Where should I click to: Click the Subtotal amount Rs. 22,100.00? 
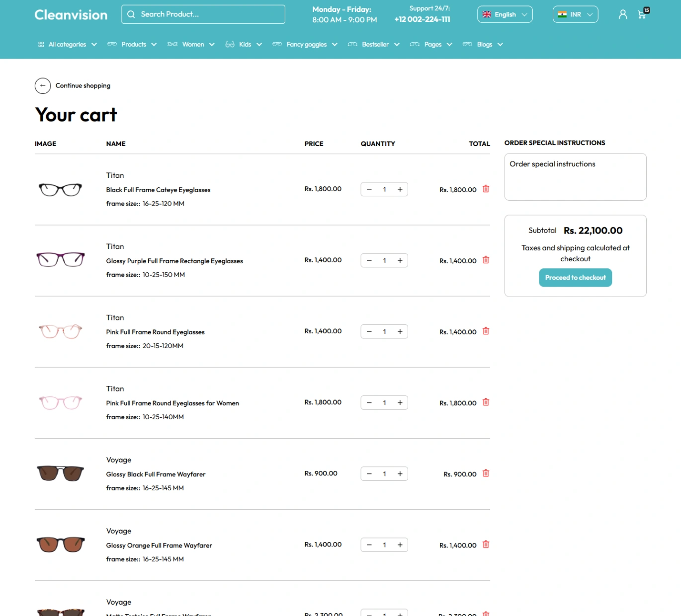(x=593, y=231)
